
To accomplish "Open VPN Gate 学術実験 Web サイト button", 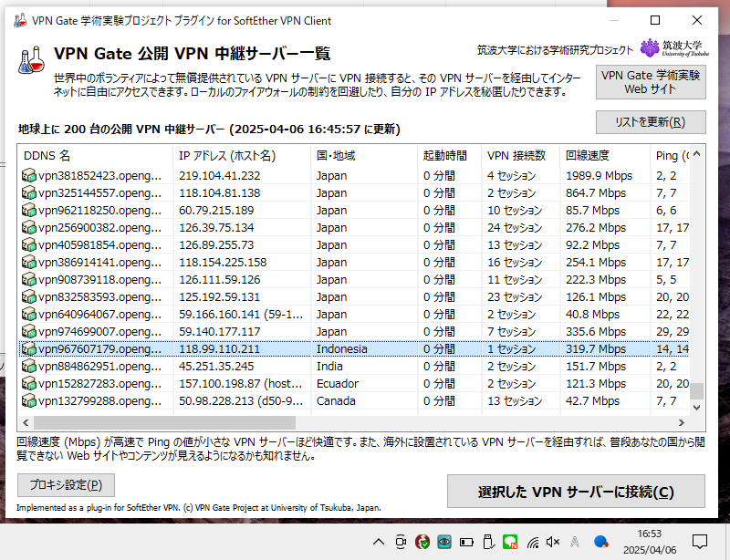I will [x=651, y=82].
